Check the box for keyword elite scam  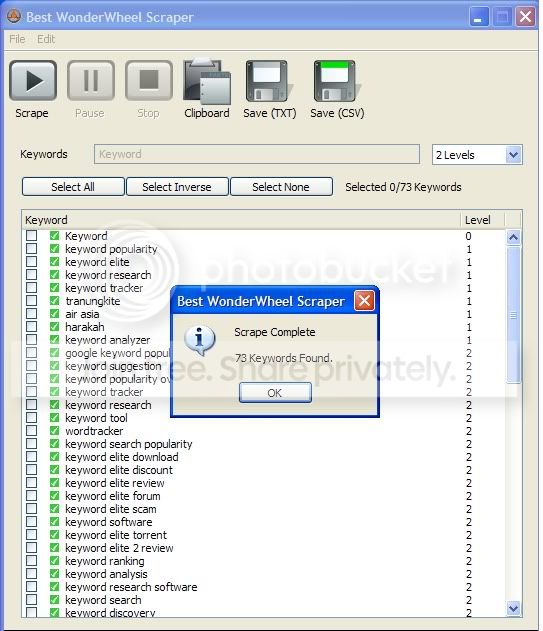[x=31, y=509]
